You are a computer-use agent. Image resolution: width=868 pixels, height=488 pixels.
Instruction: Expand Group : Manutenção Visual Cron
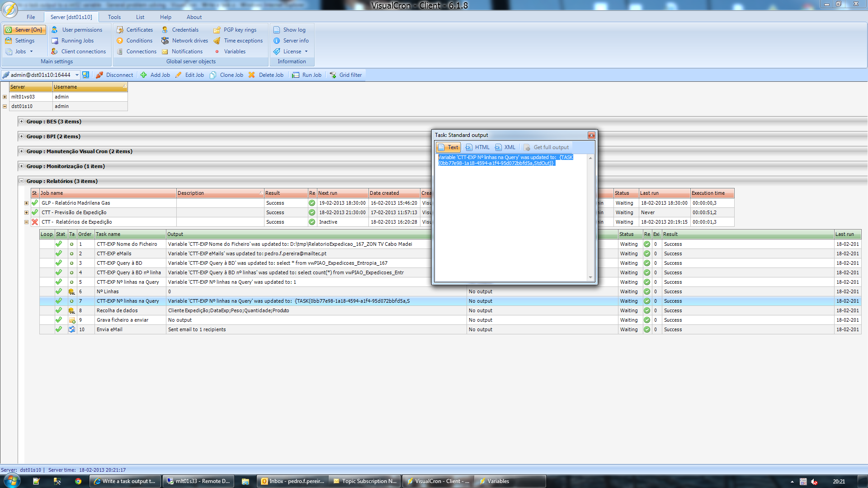(x=21, y=151)
